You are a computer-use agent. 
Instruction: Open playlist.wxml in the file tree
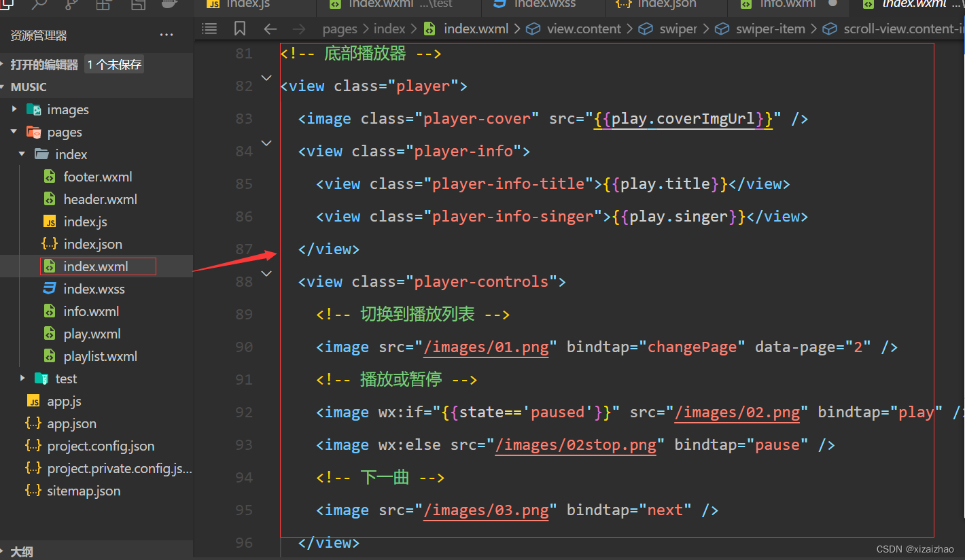(101, 356)
